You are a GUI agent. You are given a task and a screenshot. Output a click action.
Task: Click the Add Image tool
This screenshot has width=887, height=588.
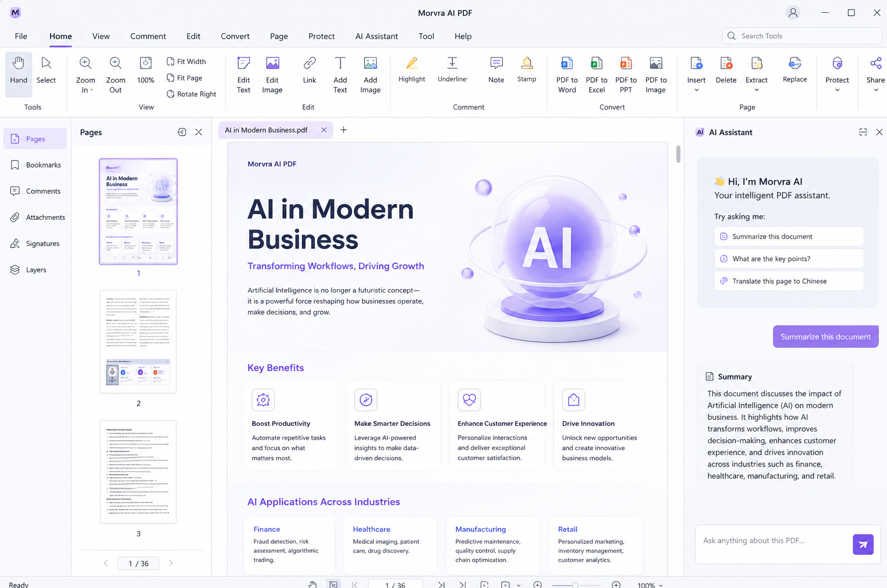point(370,74)
